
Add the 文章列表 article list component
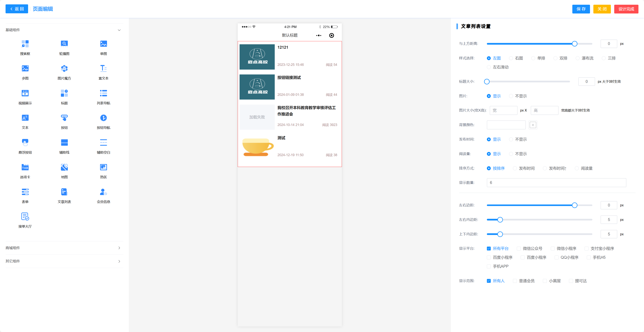[x=64, y=192]
